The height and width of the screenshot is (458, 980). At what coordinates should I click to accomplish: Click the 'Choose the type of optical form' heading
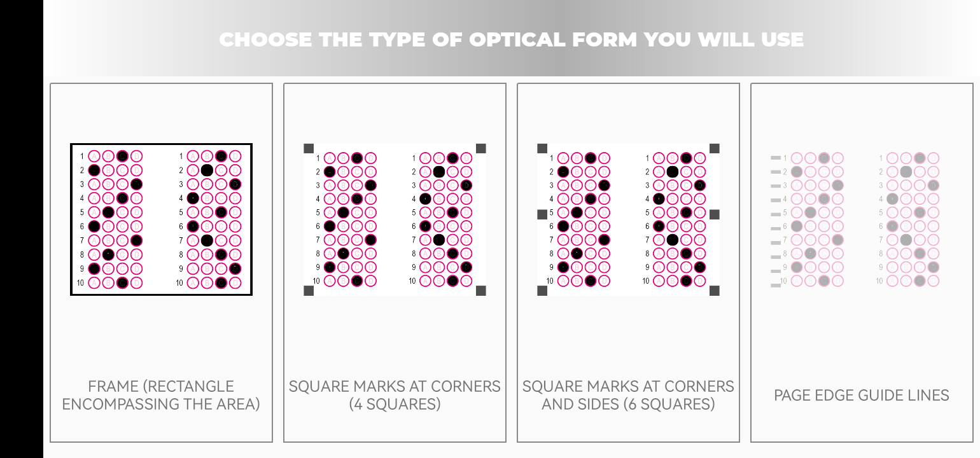click(x=511, y=39)
